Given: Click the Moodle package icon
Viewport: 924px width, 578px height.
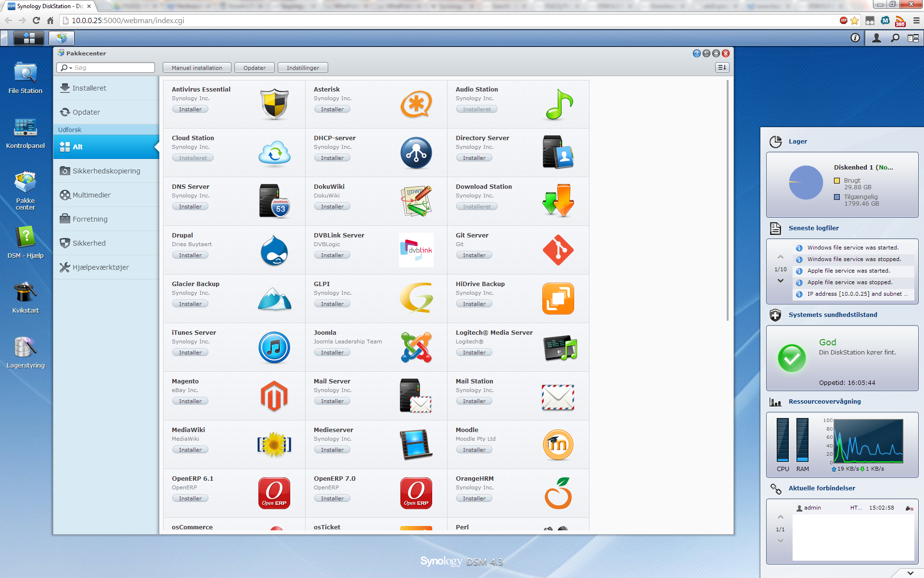Looking at the screenshot, I should 558,445.
